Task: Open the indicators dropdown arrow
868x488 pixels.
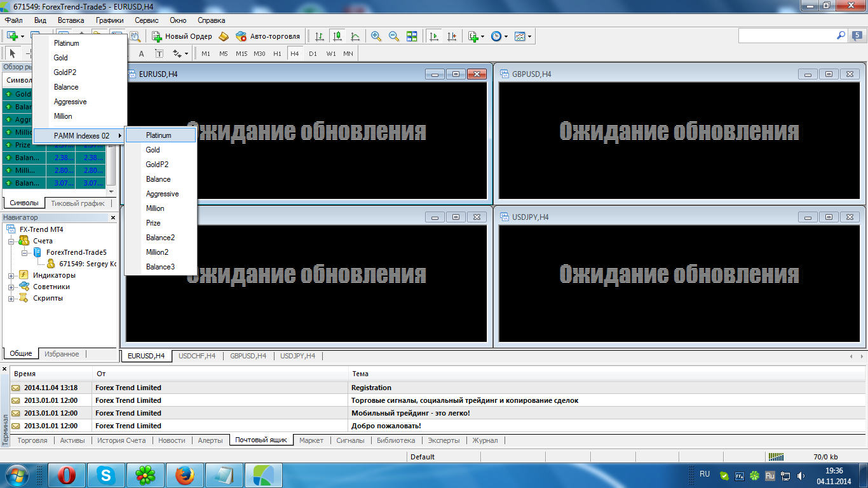Action: pyautogui.click(x=483, y=36)
